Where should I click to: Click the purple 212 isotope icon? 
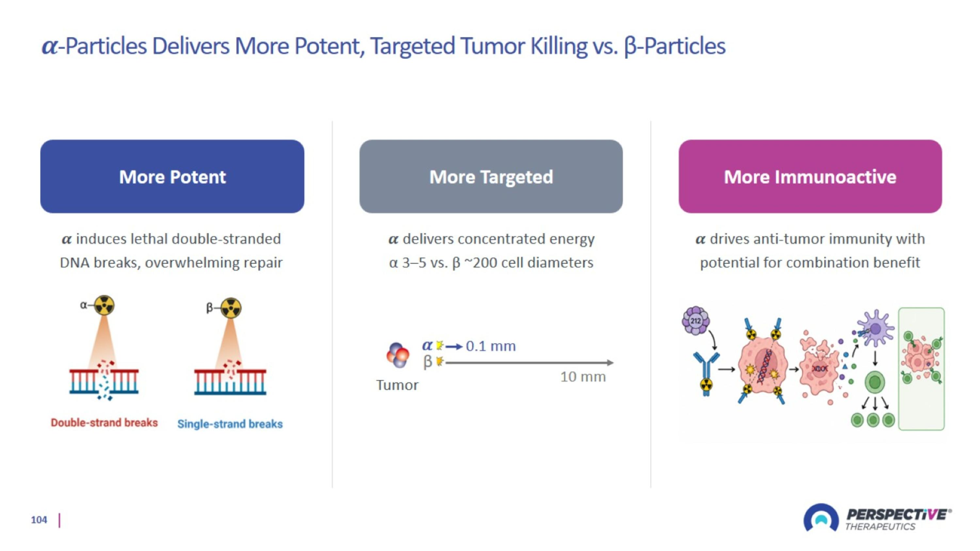pos(695,320)
